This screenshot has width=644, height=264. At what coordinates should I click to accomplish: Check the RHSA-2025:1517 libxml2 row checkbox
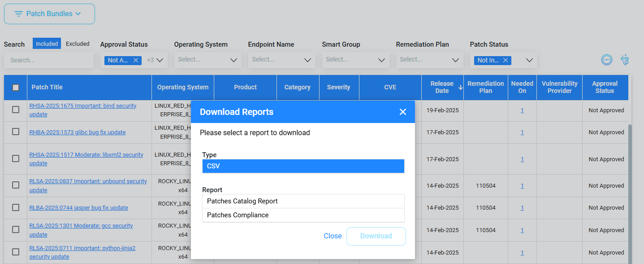(x=16, y=158)
